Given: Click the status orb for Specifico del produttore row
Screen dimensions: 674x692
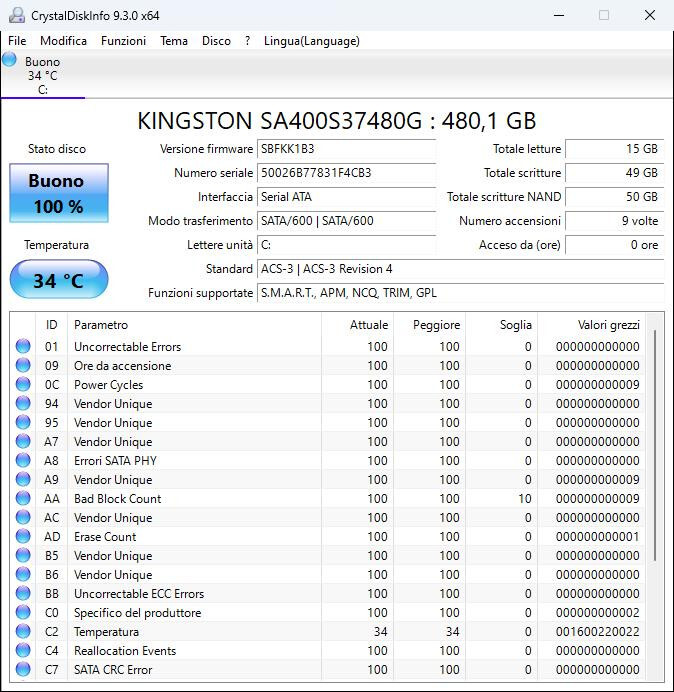Looking at the screenshot, I should [x=23, y=612].
